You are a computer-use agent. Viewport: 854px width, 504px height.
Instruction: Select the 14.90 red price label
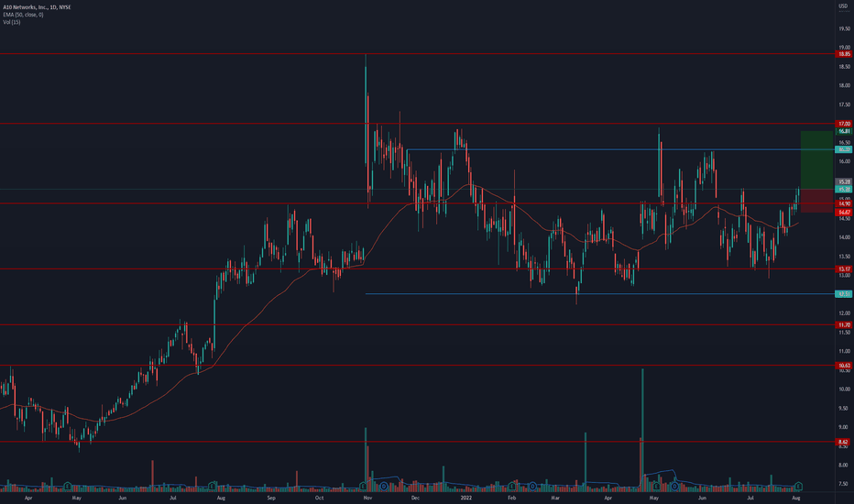point(844,203)
